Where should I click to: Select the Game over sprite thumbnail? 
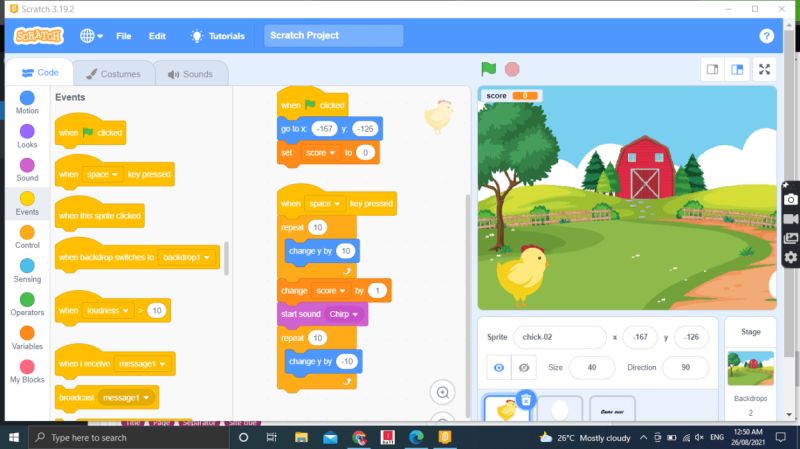(612, 409)
